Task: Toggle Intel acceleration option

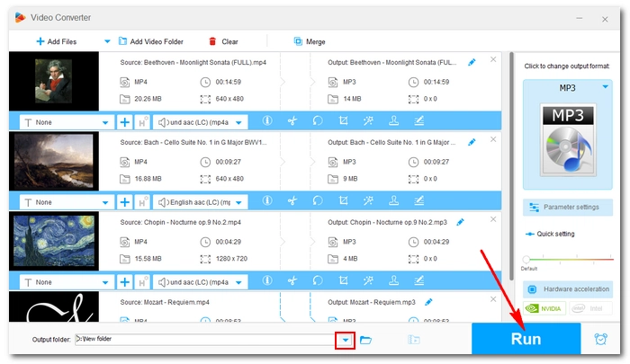Action: (x=590, y=308)
